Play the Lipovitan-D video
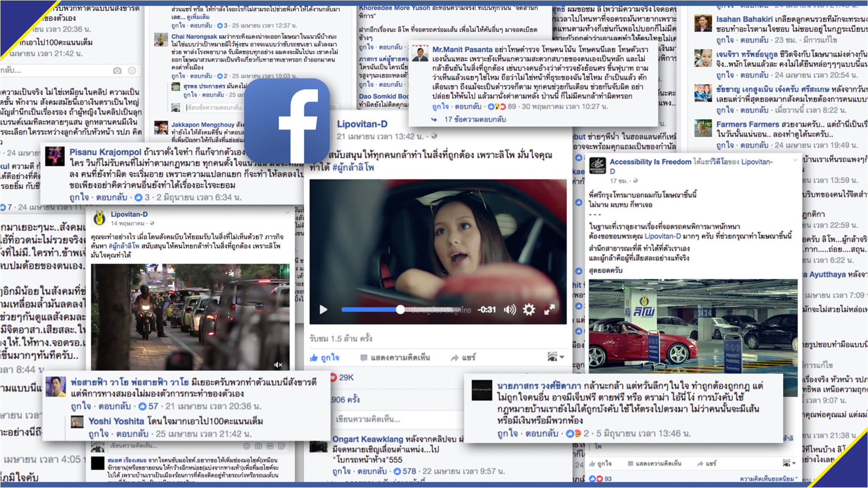Screen dimensions: 868x488 click(x=323, y=310)
